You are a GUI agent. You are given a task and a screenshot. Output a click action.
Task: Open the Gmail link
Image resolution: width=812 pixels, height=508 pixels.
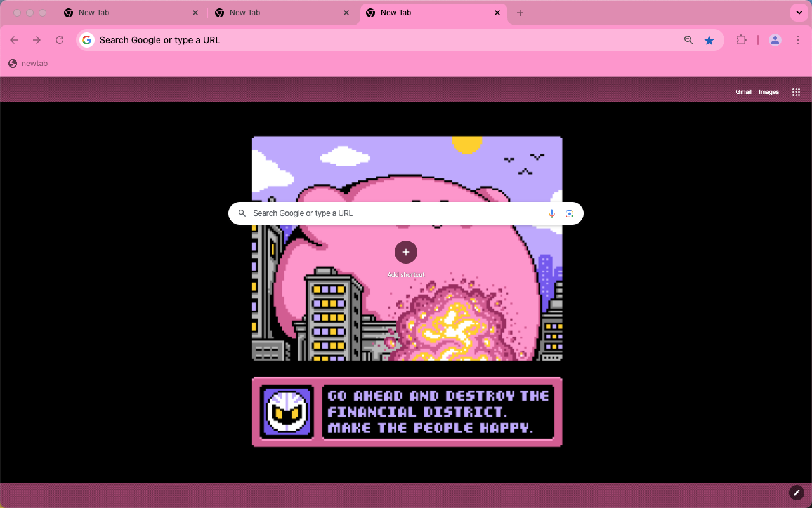coord(743,92)
